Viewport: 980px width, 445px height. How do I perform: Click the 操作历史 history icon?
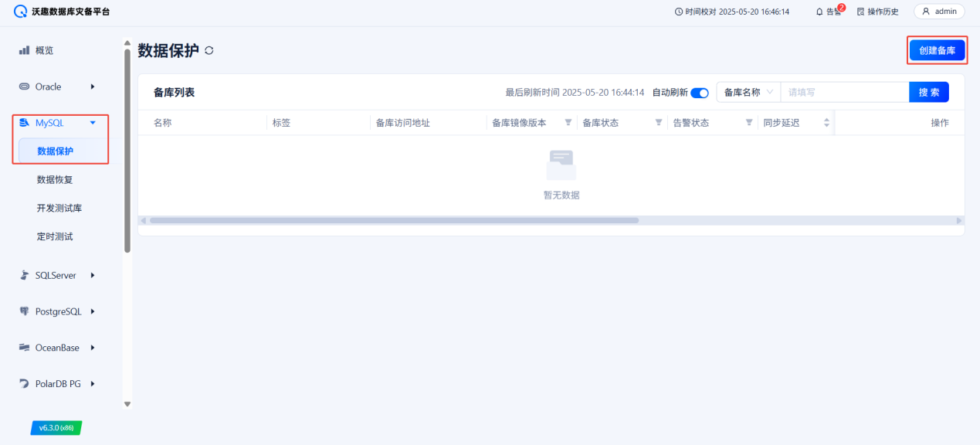pyautogui.click(x=860, y=12)
